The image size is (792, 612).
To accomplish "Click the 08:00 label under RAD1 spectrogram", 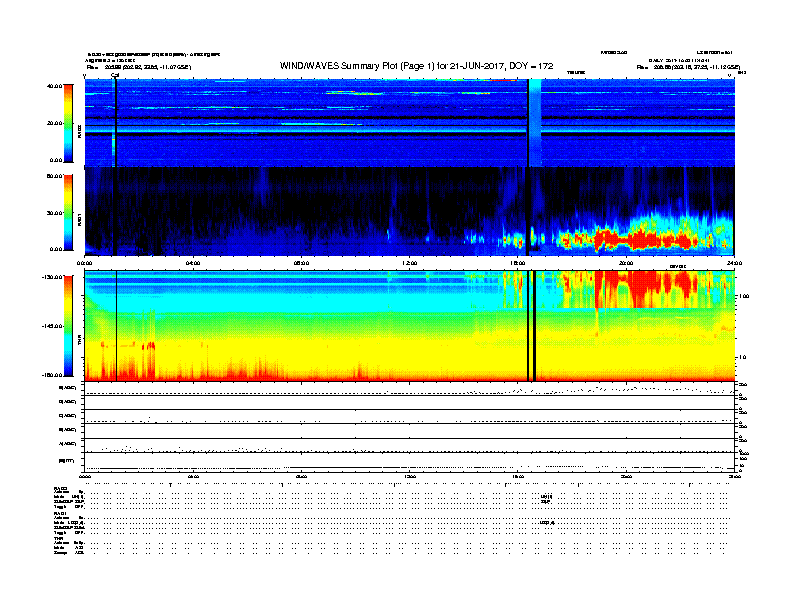I will 301,263.
